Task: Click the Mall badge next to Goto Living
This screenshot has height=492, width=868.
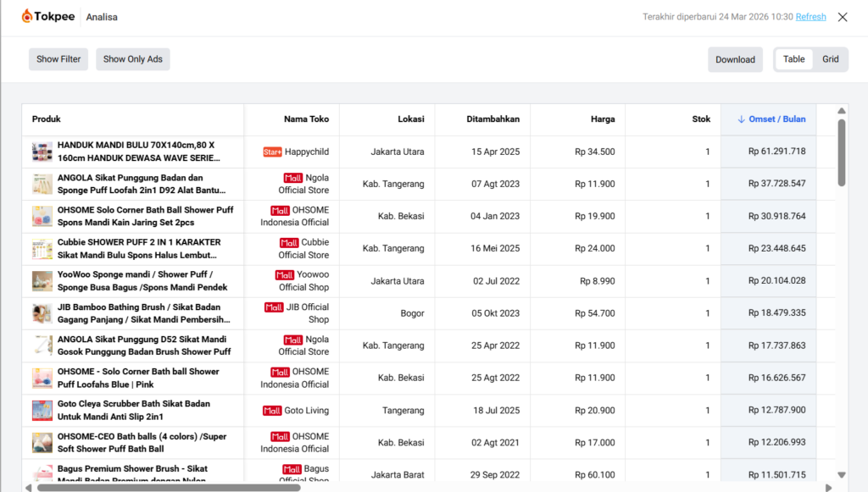Action: [x=272, y=411]
